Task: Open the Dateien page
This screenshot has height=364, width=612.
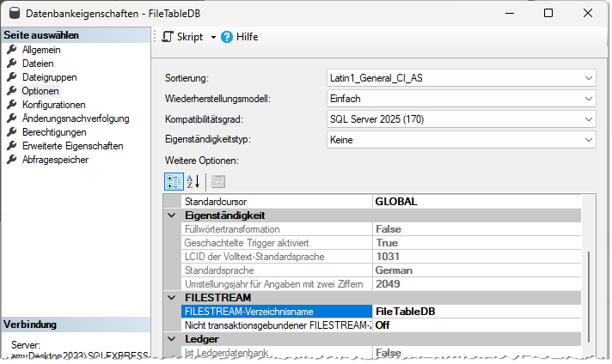Action: 38,64
